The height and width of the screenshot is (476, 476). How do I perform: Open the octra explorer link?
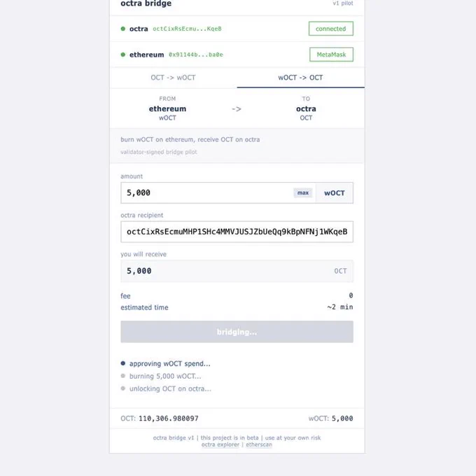pos(220,444)
